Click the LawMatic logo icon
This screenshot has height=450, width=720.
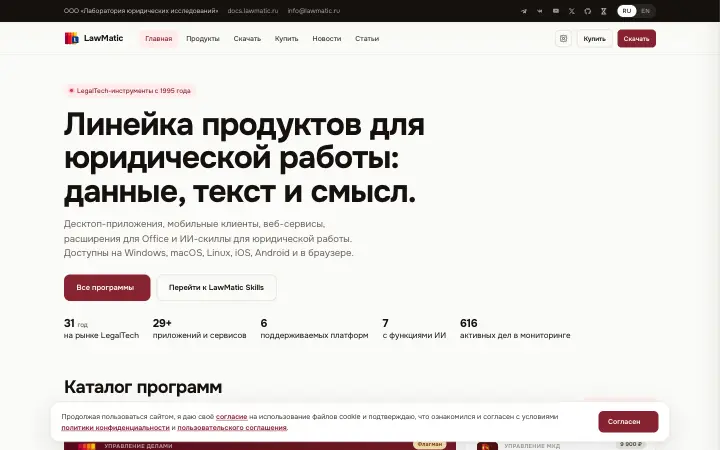coord(72,38)
